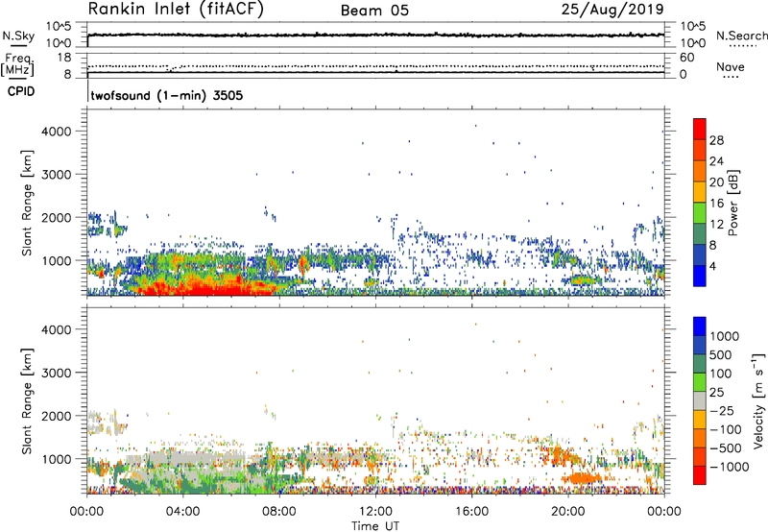
Task: Click the '-100' label on Velocity colorbar
Action: tap(726, 429)
